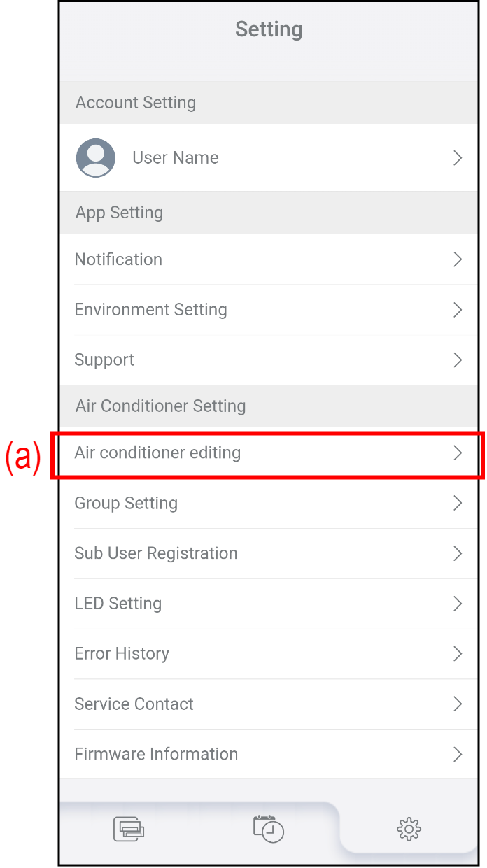Open the air conditioner list tab icon
Screen dimensions: 487x868
tap(129, 830)
